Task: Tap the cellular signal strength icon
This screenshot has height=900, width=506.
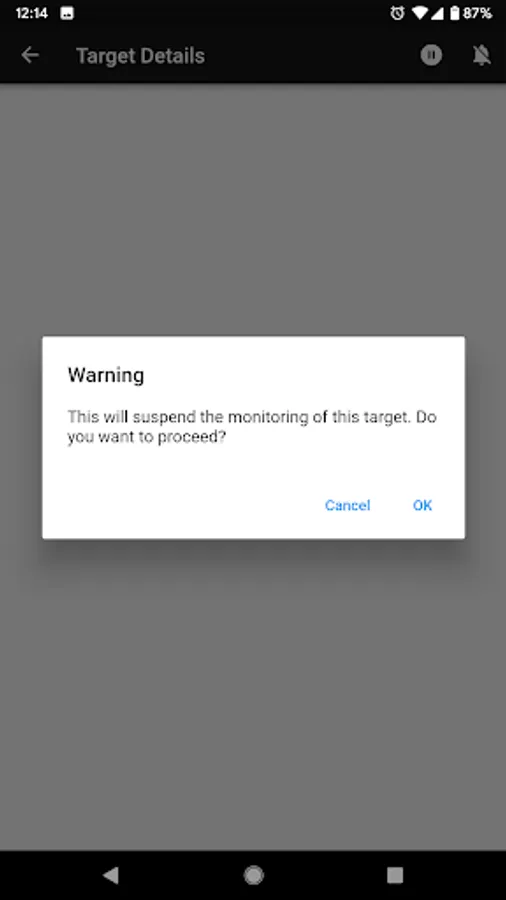Action: pos(437,13)
